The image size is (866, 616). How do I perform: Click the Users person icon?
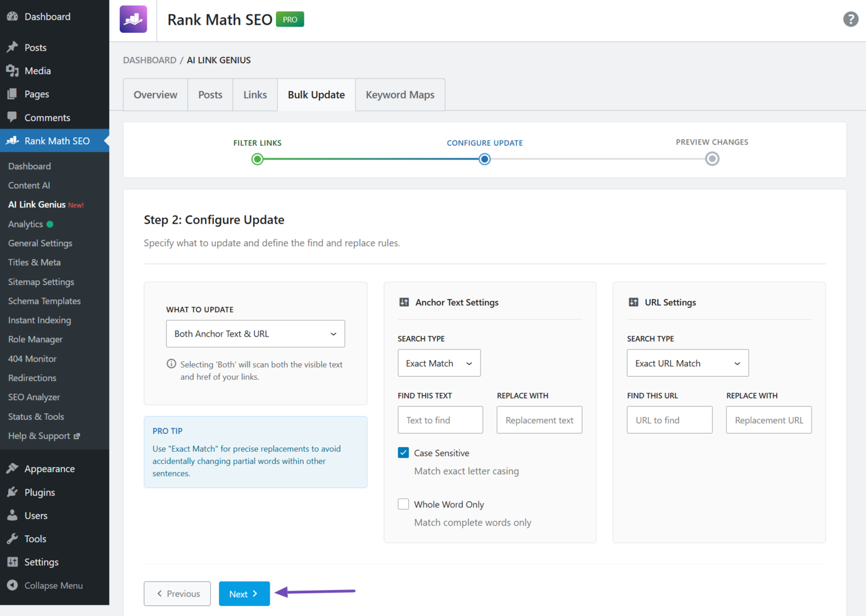(12, 515)
